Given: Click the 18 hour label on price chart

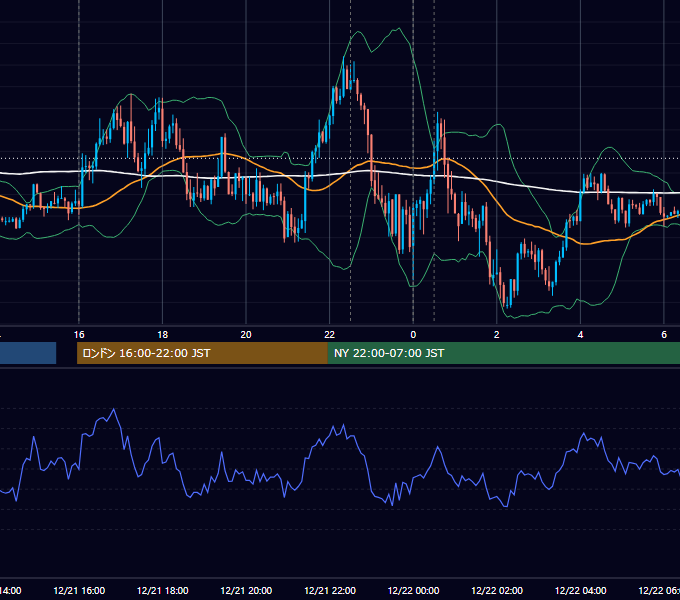Looking at the screenshot, I should pos(163,335).
